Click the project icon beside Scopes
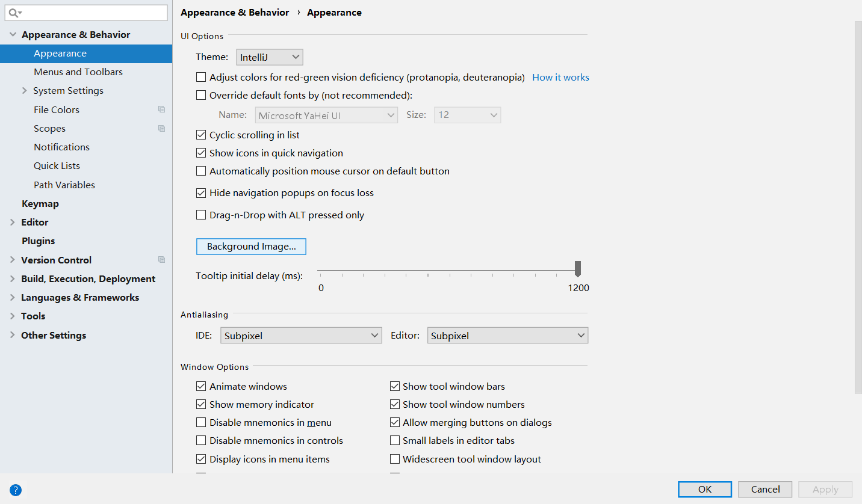Screen dimensions: 862x504 161,128
